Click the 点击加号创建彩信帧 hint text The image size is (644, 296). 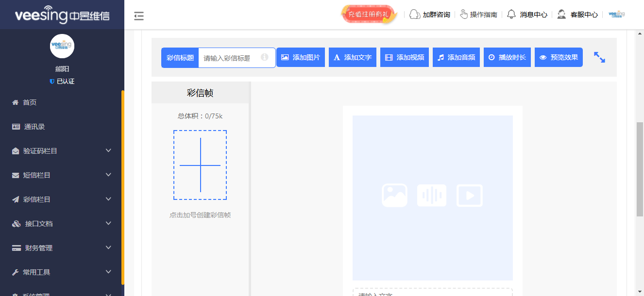[200, 215]
